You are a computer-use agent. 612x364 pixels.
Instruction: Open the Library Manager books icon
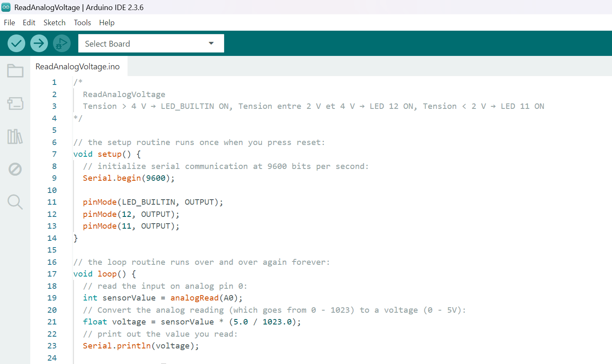[x=15, y=137]
